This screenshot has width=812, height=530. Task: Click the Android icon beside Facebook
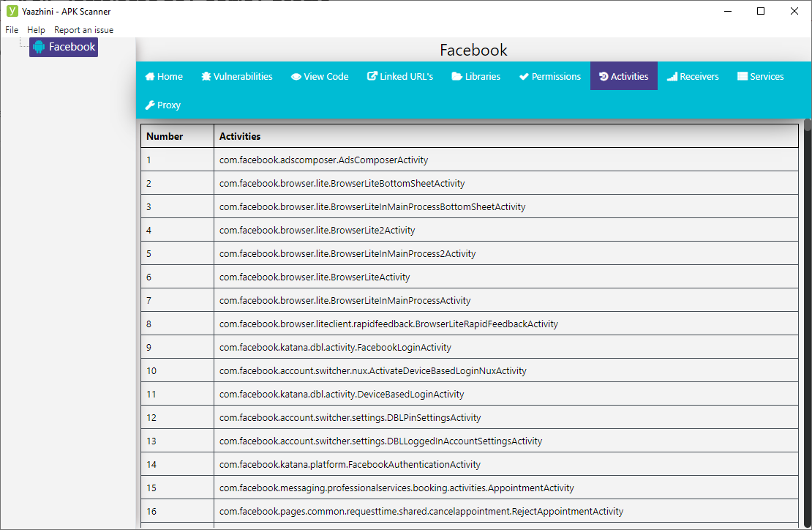tap(39, 47)
